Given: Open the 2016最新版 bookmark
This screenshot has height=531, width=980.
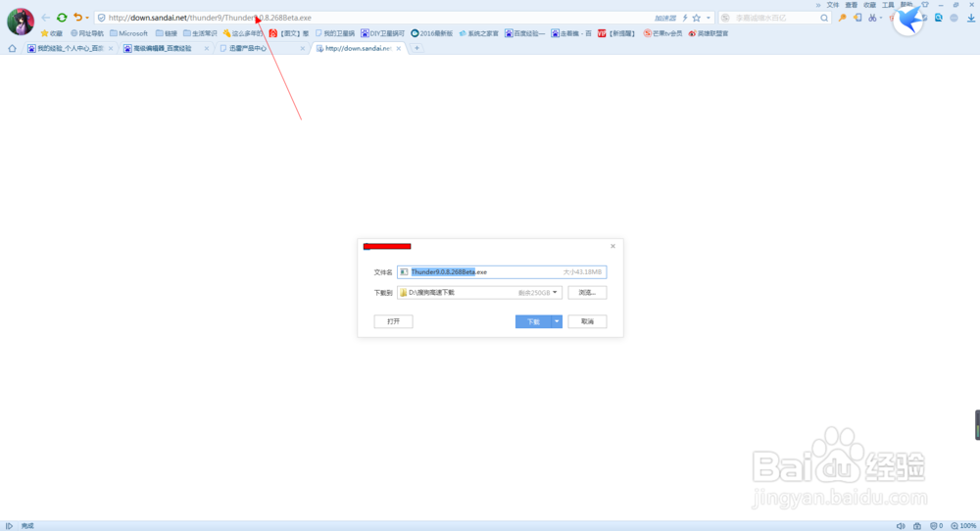Looking at the screenshot, I should tap(431, 33).
